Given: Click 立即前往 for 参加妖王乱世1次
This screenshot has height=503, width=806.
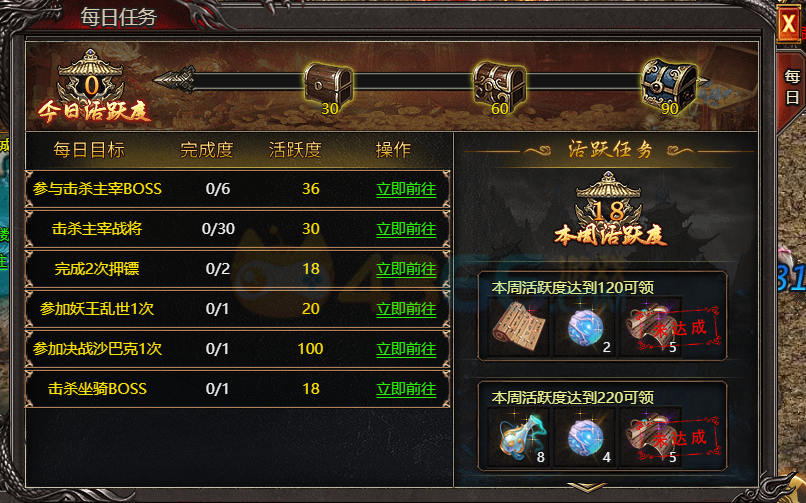Looking at the screenshot, I should click(406, 309).
